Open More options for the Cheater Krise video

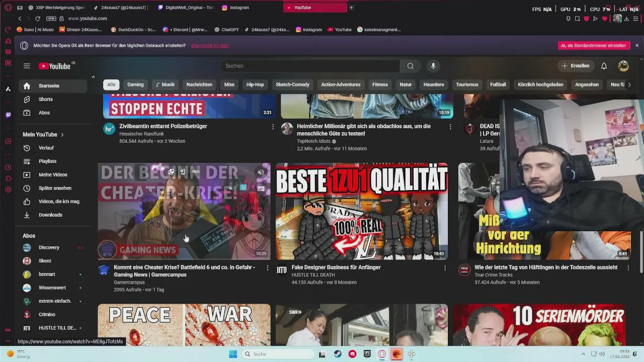click(x=267, y=268)
